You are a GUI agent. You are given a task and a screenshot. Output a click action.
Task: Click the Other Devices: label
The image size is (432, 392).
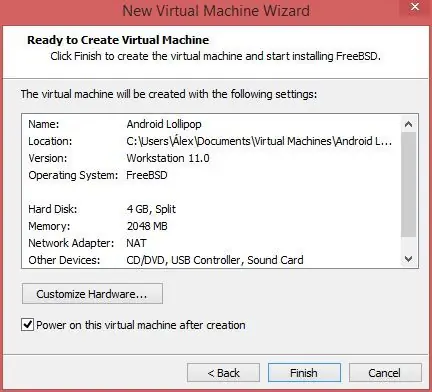click(x=64, y=260)
